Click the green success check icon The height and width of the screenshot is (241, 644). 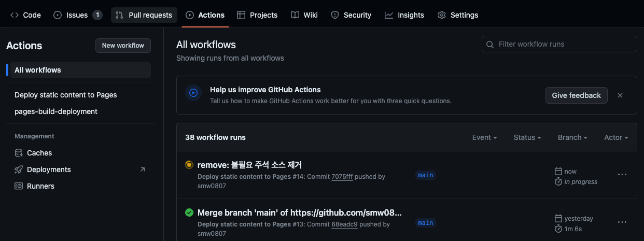[x=189, y=212]
